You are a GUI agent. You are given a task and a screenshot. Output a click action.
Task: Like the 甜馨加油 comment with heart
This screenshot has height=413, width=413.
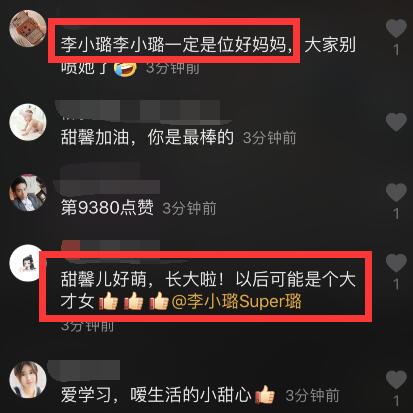396,122
